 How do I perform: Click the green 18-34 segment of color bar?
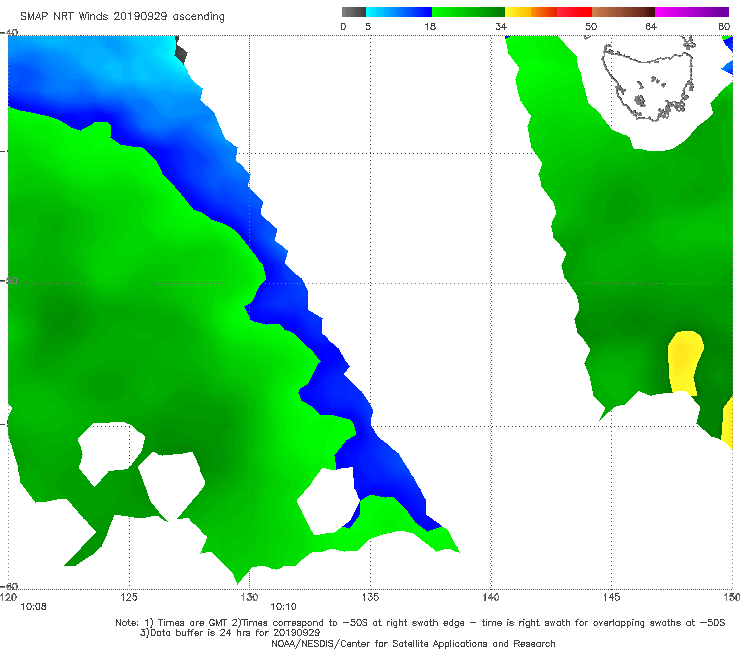coord(468,12)
